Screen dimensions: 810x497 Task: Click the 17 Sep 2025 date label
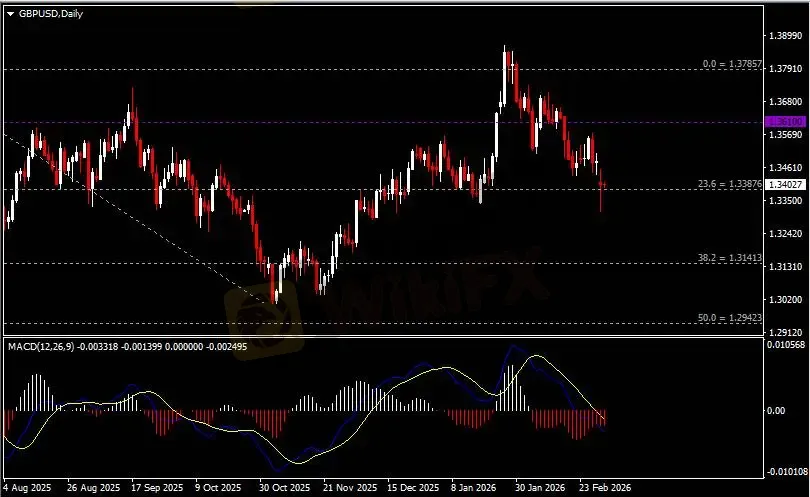pos(157,488)
